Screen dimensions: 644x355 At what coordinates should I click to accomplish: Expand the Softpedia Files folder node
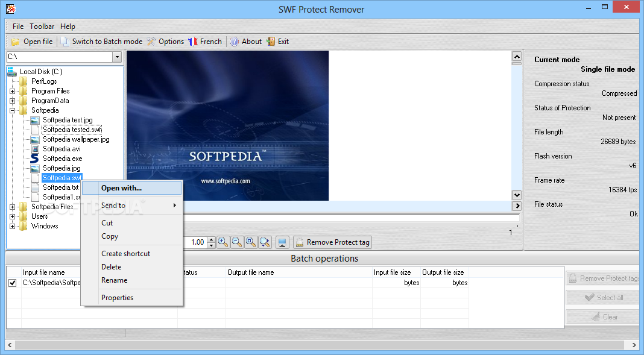pyautogui.click(x=12, y=207)
